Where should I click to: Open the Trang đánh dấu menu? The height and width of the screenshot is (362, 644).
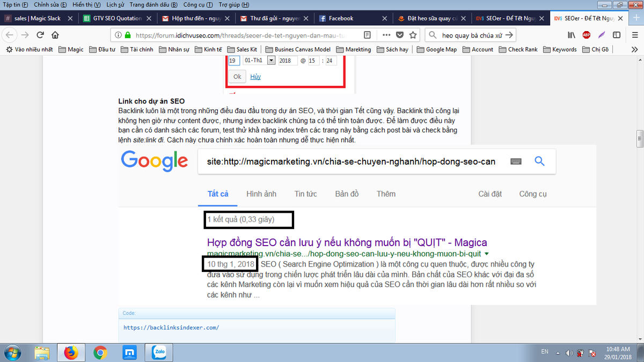click(x=153, y=4)
